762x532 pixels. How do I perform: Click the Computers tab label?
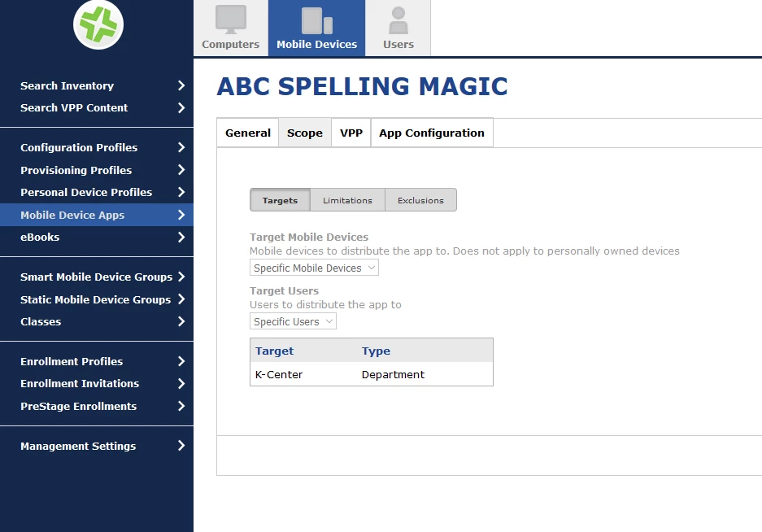(x=231, y=44)
